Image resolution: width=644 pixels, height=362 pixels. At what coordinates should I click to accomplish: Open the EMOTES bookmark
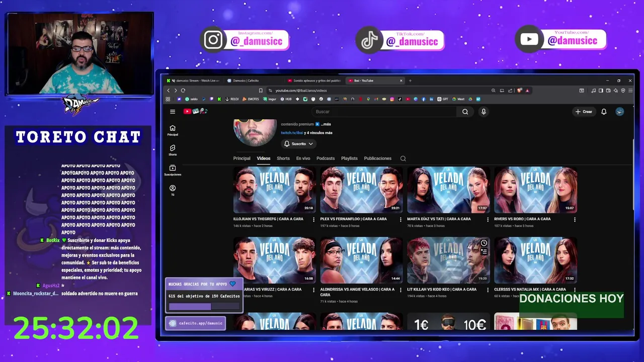click(250, 99)
